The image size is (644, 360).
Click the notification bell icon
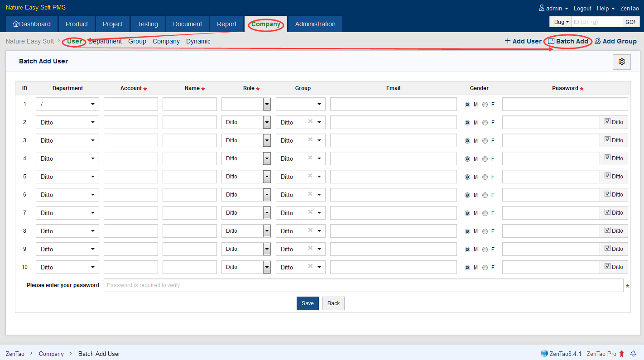[633, 354]
